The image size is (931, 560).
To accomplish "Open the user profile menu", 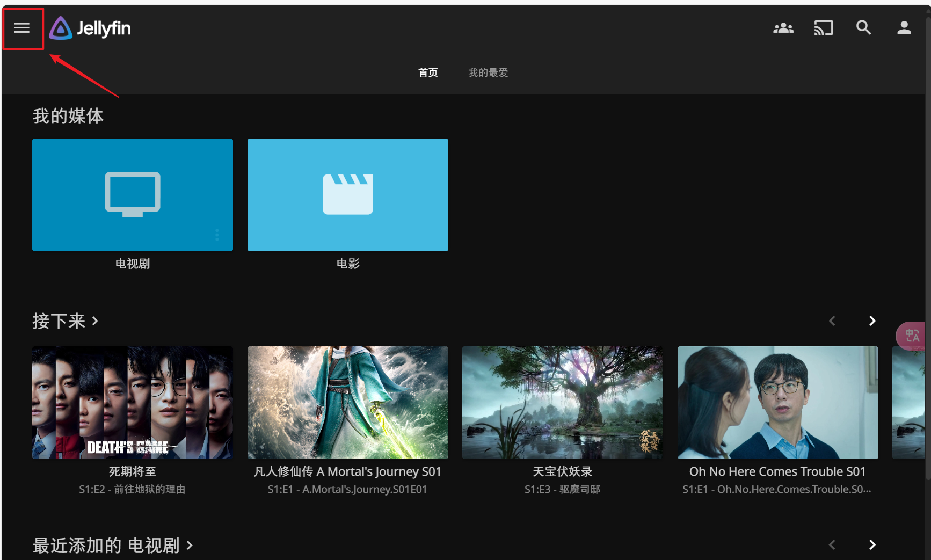I will 904,28.
